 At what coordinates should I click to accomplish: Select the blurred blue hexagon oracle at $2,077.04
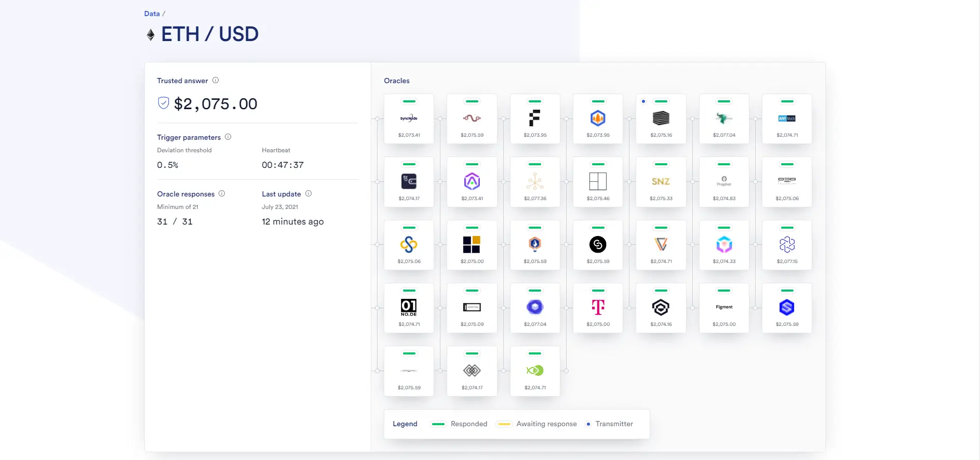point(535,308)
